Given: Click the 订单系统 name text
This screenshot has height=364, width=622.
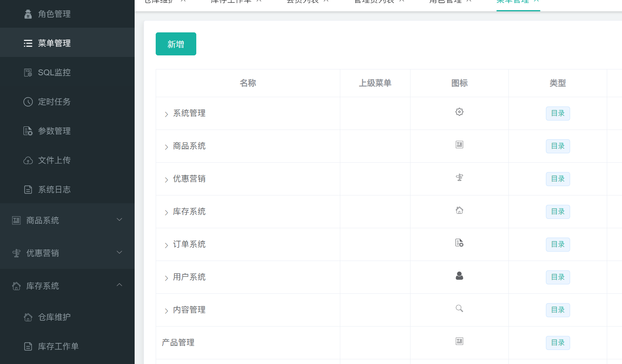Looking at the screenshot, I should [x=189, y=244].
